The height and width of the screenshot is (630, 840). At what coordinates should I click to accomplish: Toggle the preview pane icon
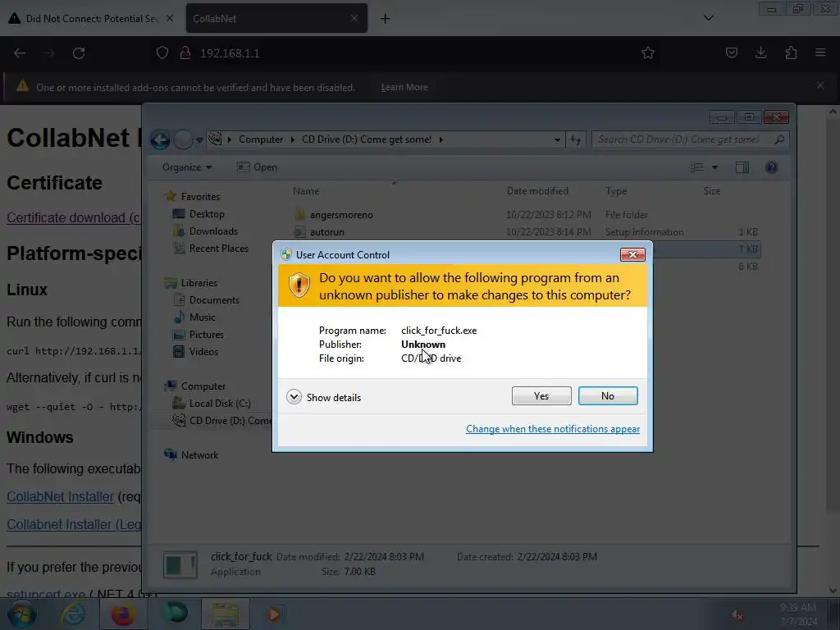tap(742, 167)
